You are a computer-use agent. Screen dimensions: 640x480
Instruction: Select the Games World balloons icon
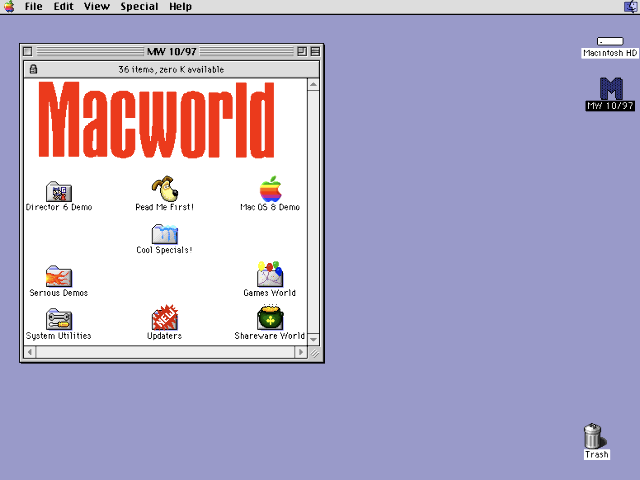[x=270, y=274]
